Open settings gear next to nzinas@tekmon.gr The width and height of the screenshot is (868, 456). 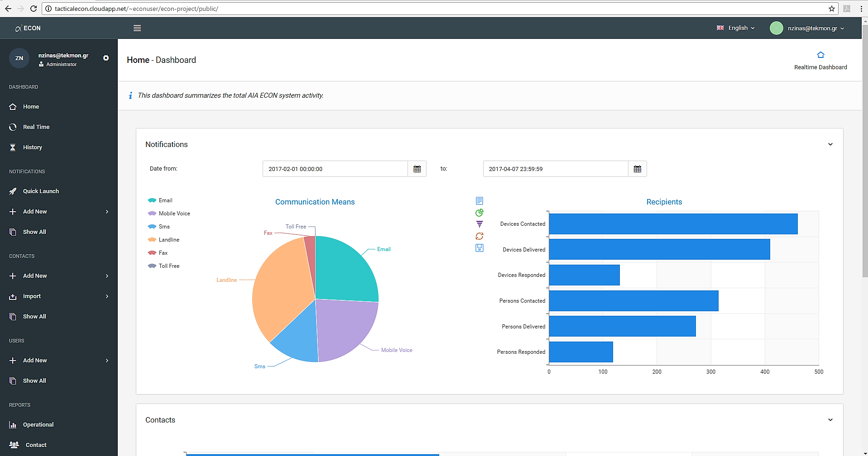point(106,58)
